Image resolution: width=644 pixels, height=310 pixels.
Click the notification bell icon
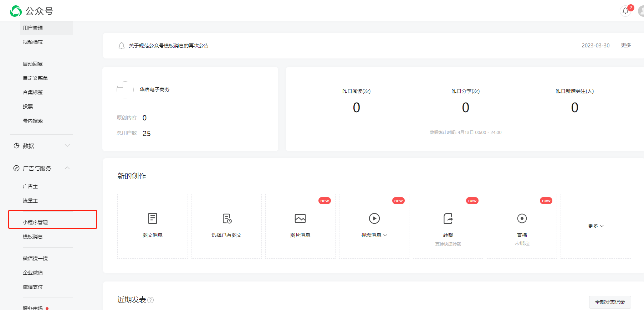click(625, 11)
